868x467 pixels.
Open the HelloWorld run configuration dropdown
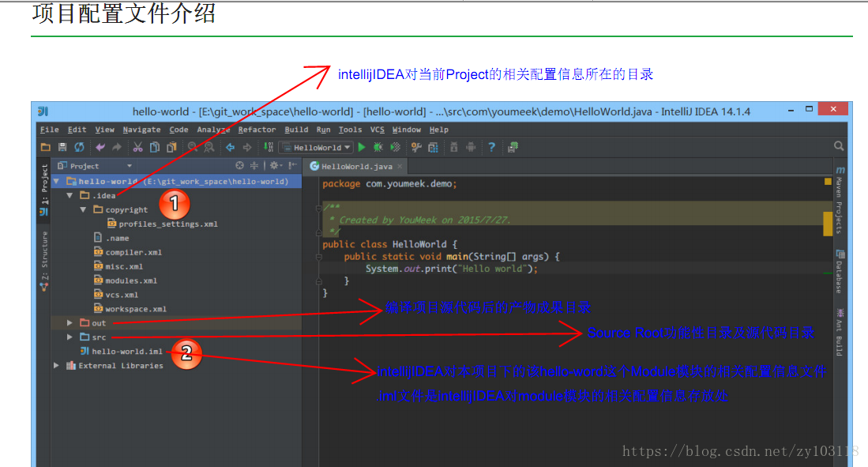coord(317,147)
